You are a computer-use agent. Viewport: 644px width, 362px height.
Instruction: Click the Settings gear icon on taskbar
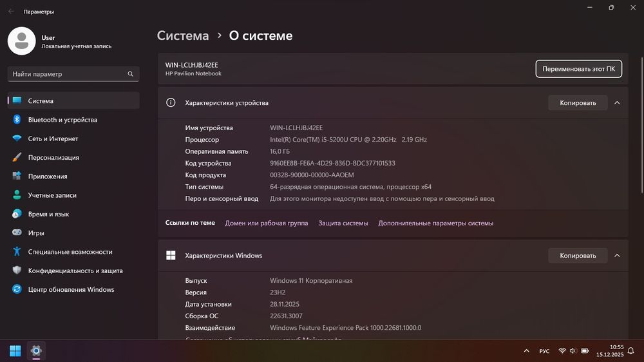pyautogui.click(x=36, y=351)
